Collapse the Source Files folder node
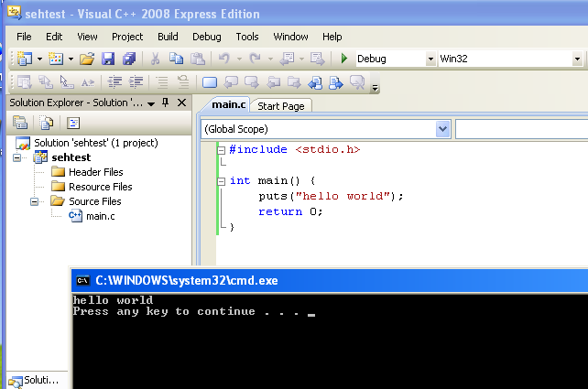The height and width of the screenshot is (389, 588). tap(34, 202)
